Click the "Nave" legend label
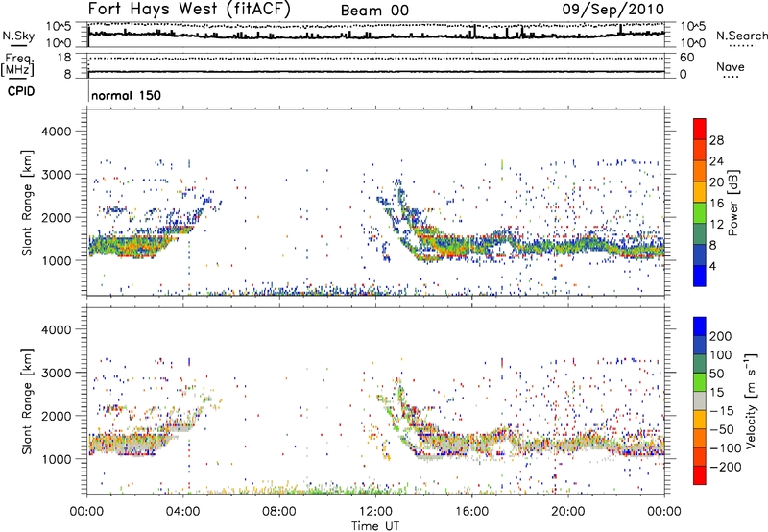Image resolution: width=768 pixels, height=532 pixels. (731, 66)
